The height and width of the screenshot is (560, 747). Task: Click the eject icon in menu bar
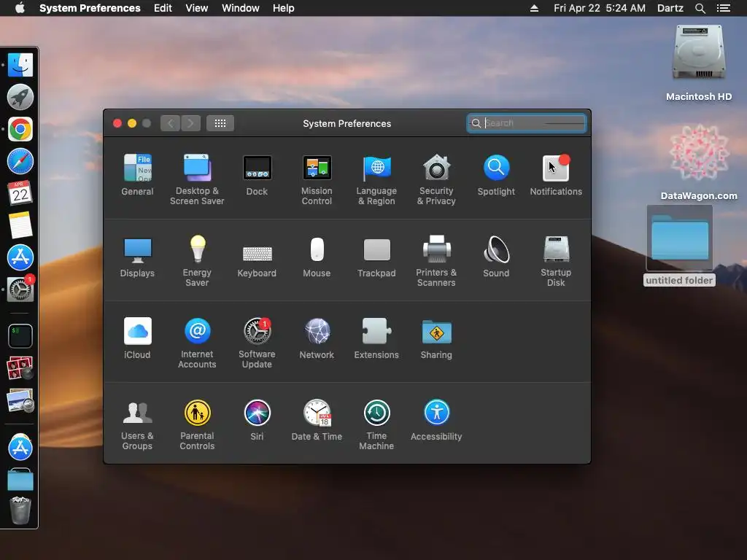[534, 8]
